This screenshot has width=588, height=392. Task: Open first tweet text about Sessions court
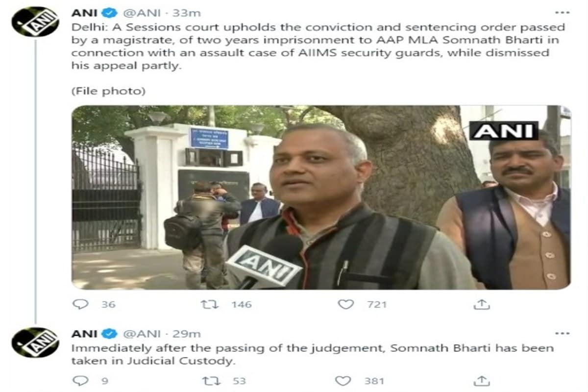coord(318,47)
